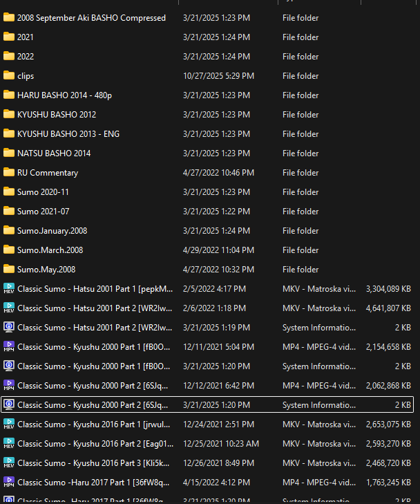This screenshot has width=420, height=504.
Task: Click the clips folder icon
Action: [9, 75]
